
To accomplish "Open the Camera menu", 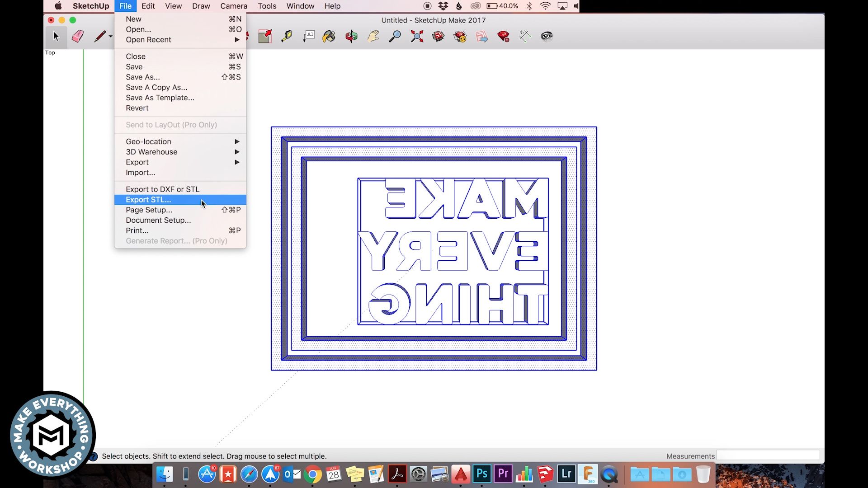I will click(233, 6).
